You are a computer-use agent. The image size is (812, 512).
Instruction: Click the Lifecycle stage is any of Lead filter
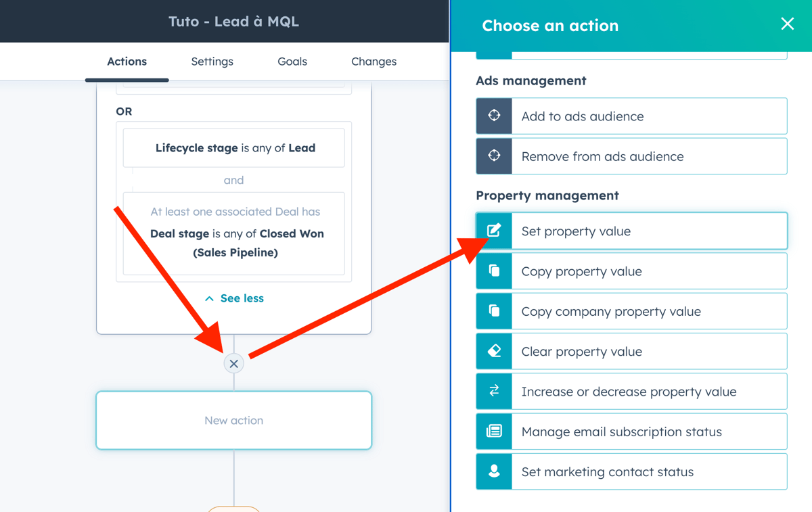[x=234, y=148]
